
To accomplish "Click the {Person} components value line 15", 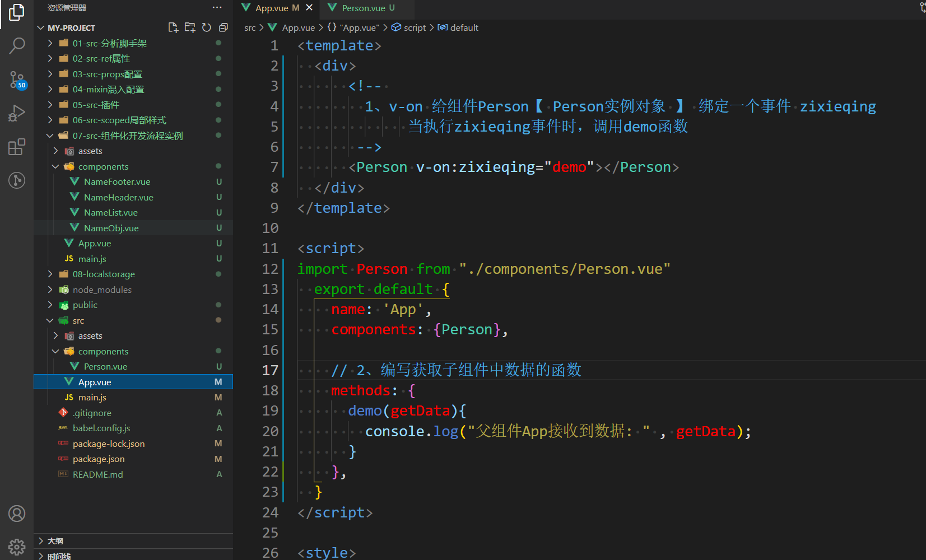I will pos(467,329).
